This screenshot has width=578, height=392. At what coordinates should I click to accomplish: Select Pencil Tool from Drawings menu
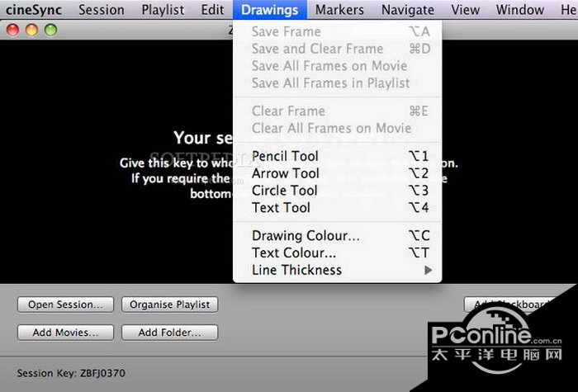337,156
